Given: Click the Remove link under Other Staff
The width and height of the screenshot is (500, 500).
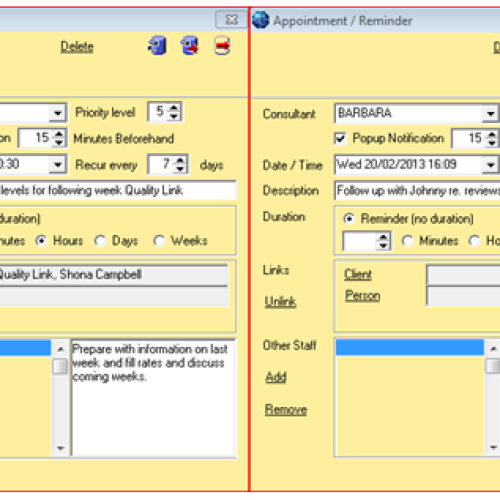Looking at the screenshot, I should 286,410.
